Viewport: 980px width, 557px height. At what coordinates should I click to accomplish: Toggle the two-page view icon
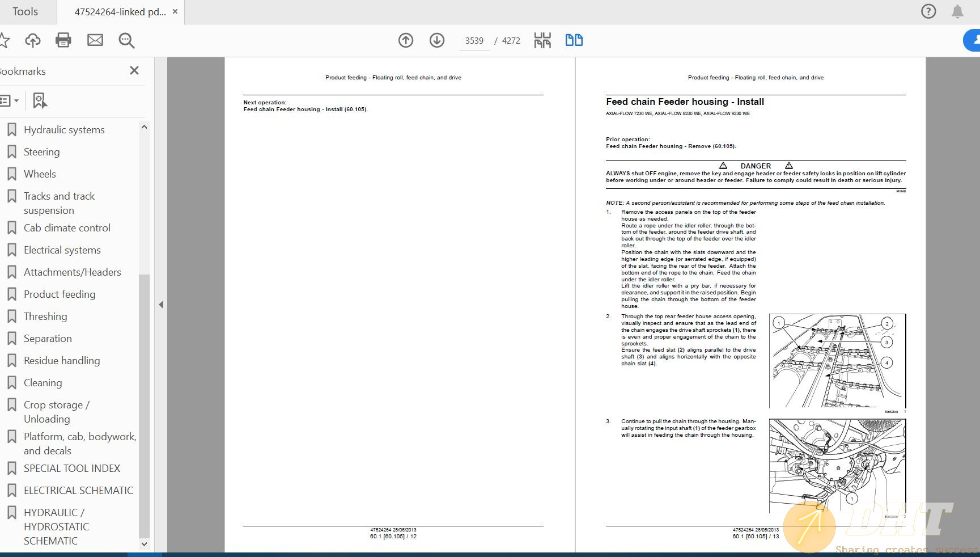[574, 40]
